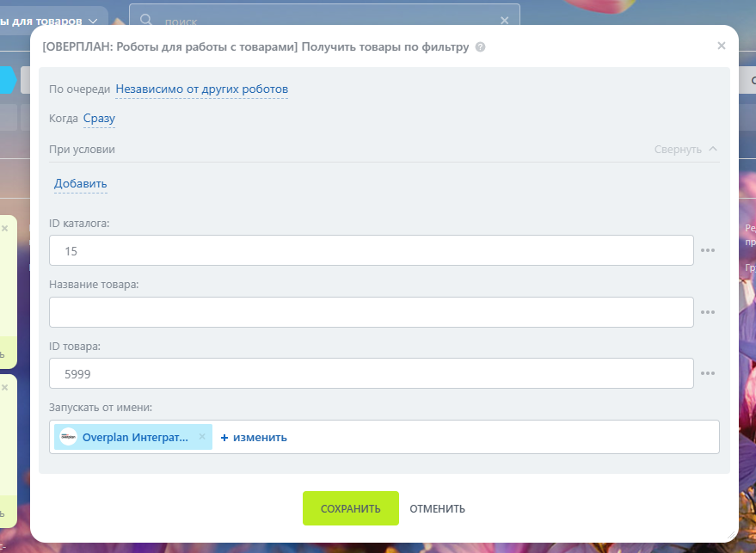
Task: Click the Overplan user avatar icon
Action: (x=68, y=437)
